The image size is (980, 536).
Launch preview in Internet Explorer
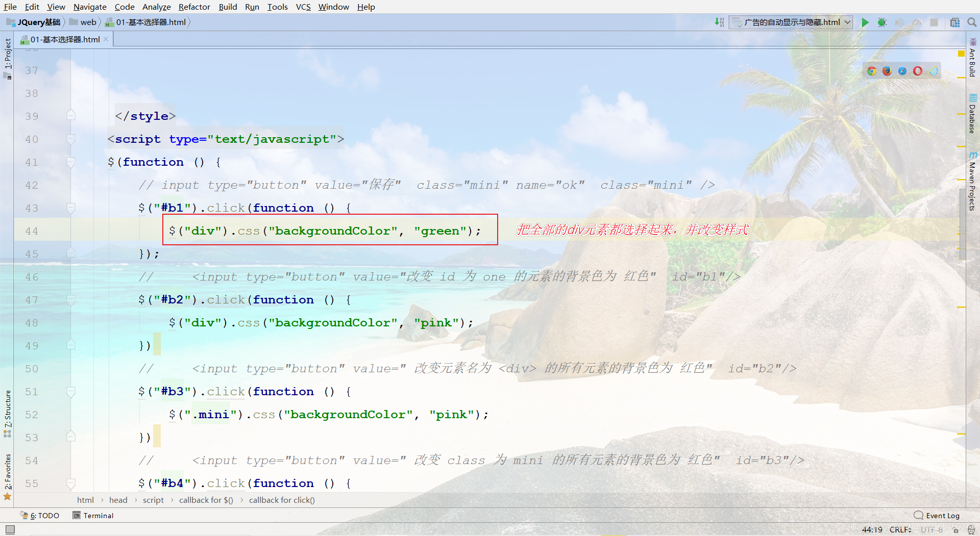(933, 71)
